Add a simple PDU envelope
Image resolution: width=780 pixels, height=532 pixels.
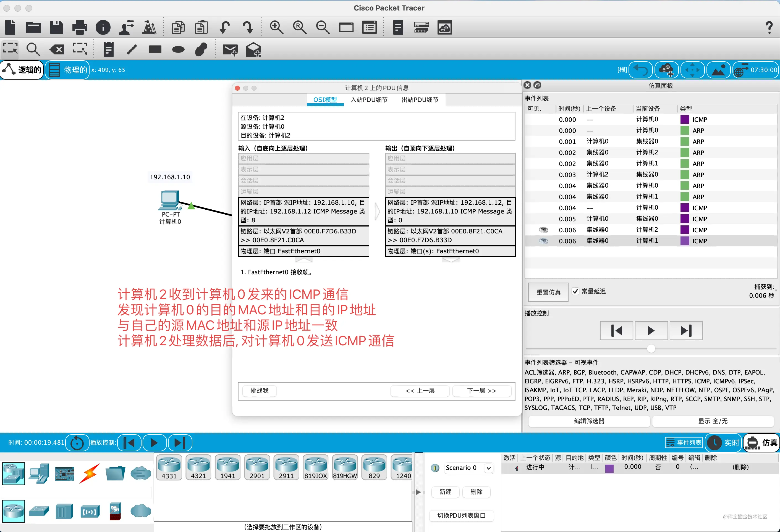tap(230, 50)
